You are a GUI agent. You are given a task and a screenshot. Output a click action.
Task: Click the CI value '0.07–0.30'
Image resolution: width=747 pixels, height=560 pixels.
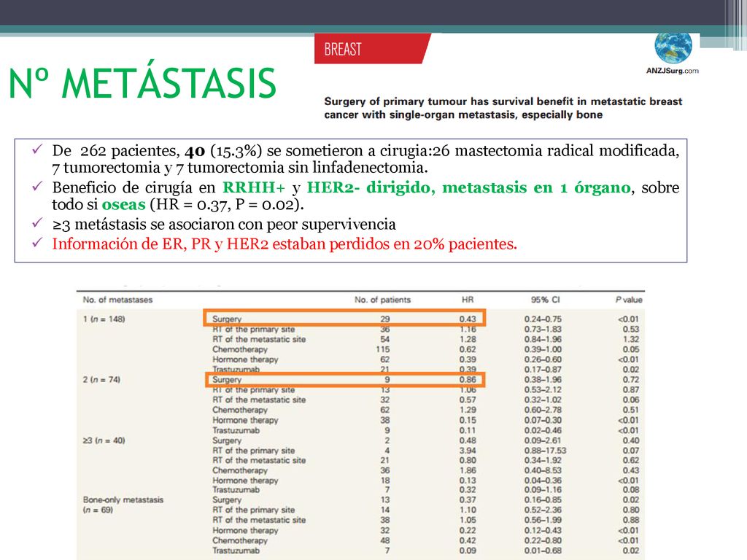(543, 420)
